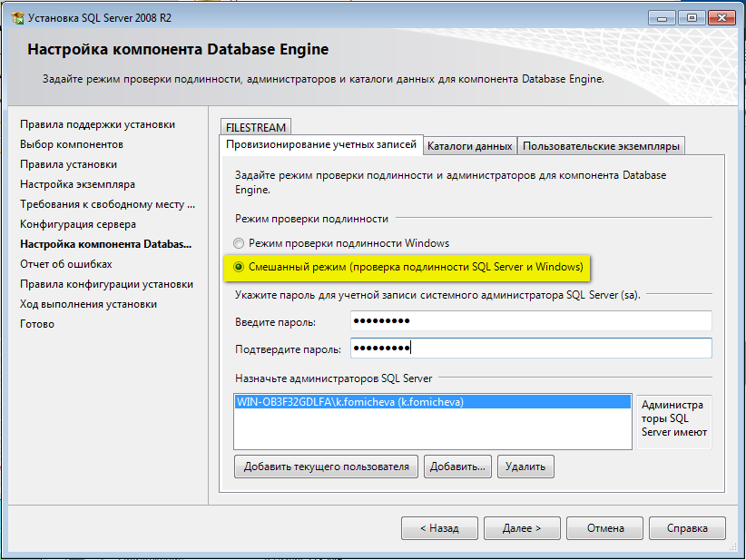746x560 pixels.
Task: Select Windows authentication mode radio button
Action: point(239,243)
